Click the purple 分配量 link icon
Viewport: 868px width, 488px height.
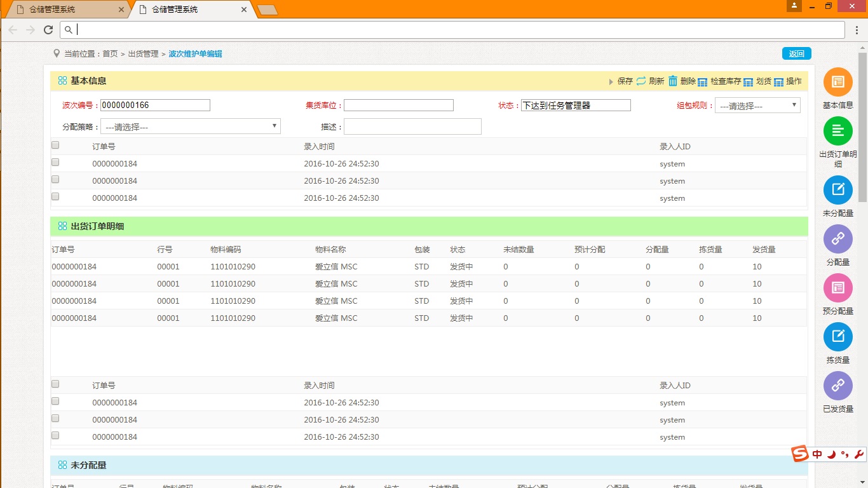pos(837,238)
